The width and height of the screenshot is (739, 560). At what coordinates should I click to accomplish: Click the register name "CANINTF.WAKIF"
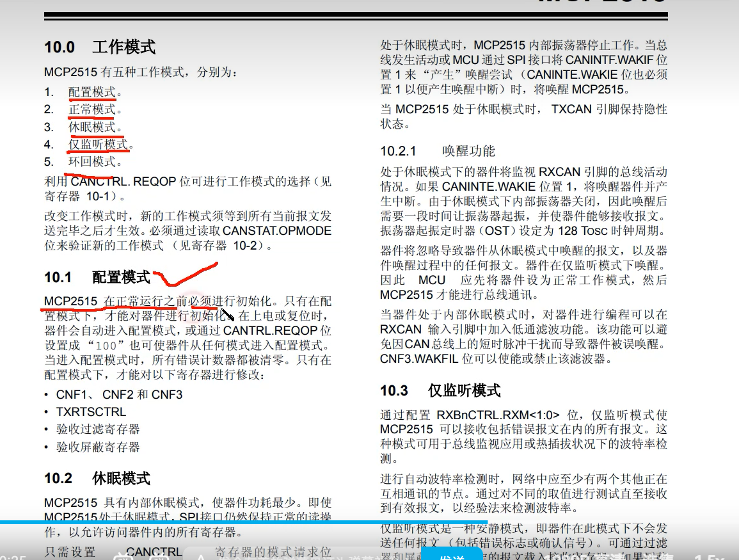pos(609,60)
